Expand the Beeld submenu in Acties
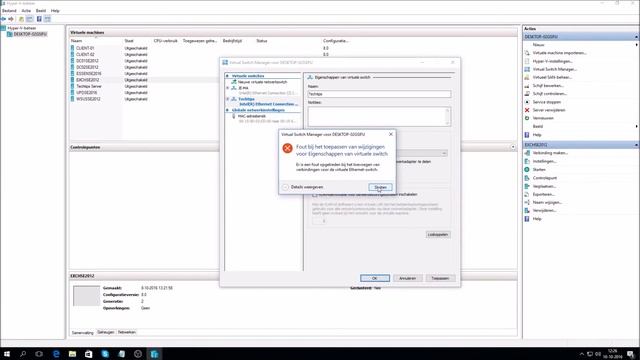Image resolution: width=640 pixels, height=360 pixels. coord(637,127)
